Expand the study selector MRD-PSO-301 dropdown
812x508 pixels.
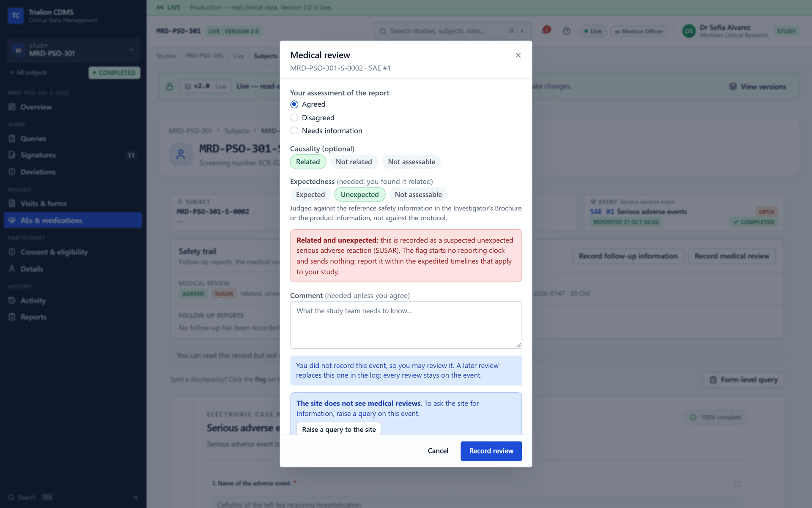tap(73, 50)
